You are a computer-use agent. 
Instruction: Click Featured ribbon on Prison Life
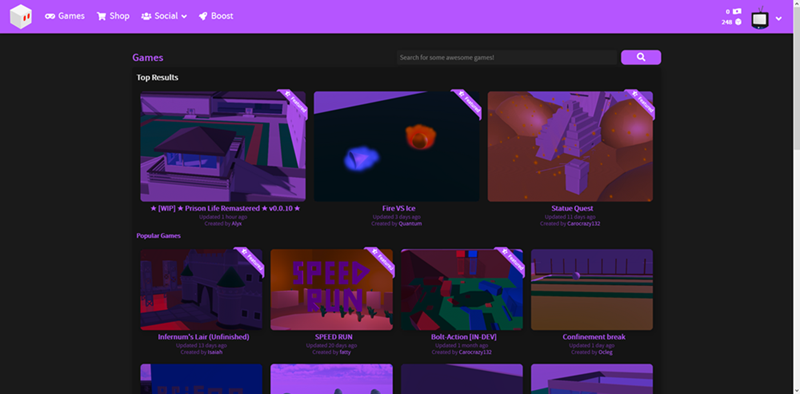(x=295, y=102)
